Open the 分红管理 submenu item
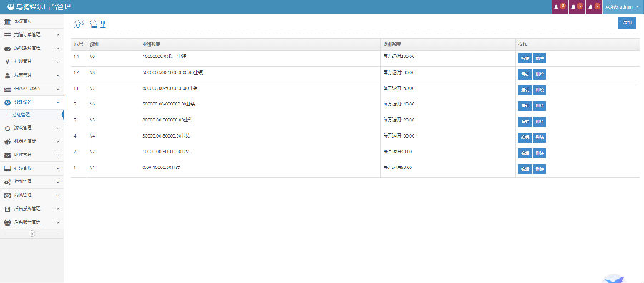The image size is (644, 283). (21, 115)
